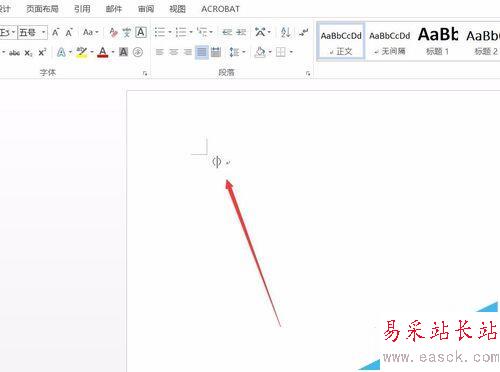Viewport: 500px width, 372px height.
Task: Apply the 正文 style
Action: pos(341,42)
